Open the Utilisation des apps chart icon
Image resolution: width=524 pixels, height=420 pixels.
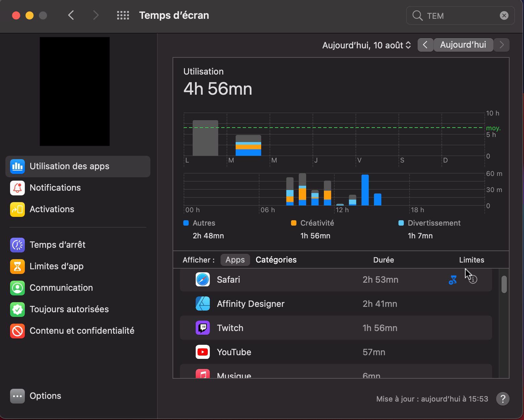17,167
